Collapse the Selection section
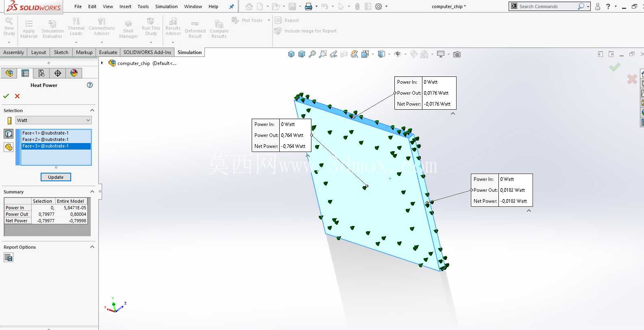Image resolution: width=644 pixels, height=330 pixels. point(92,111)
